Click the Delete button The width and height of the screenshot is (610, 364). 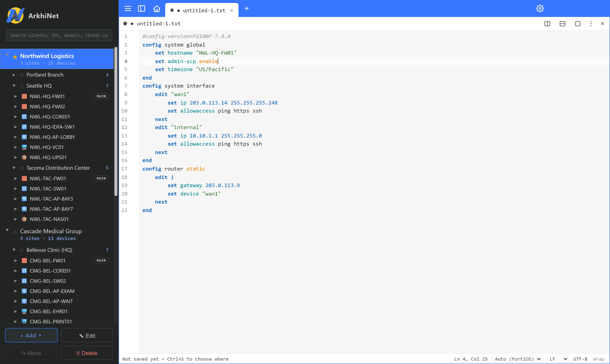(x=87, y=353)
